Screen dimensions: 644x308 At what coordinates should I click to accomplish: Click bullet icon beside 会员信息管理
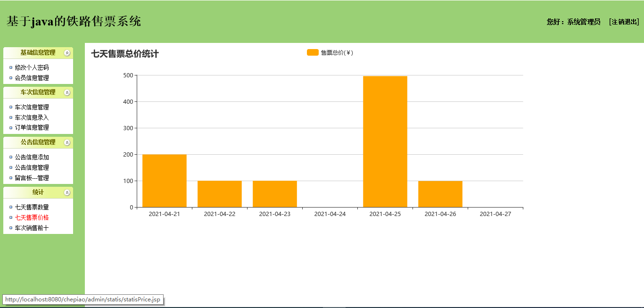tap(11, 78)
